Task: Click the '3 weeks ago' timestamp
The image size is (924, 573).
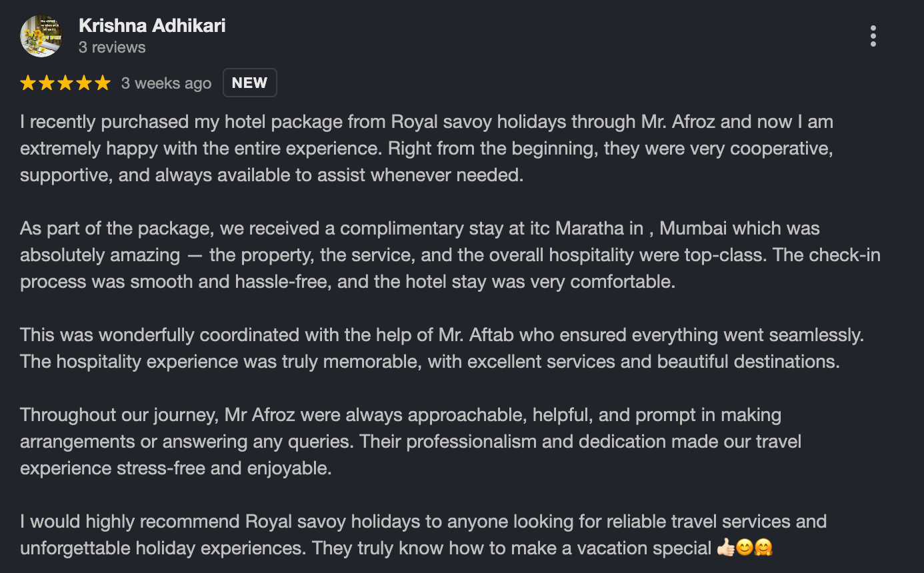Action: (x=166, y=83)
